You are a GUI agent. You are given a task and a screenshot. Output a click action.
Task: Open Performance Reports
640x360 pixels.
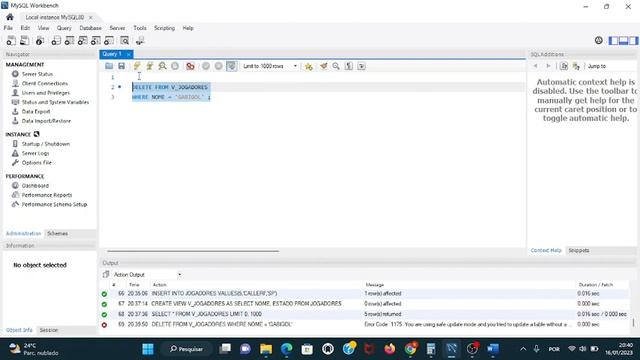click(x=47, y=195)
